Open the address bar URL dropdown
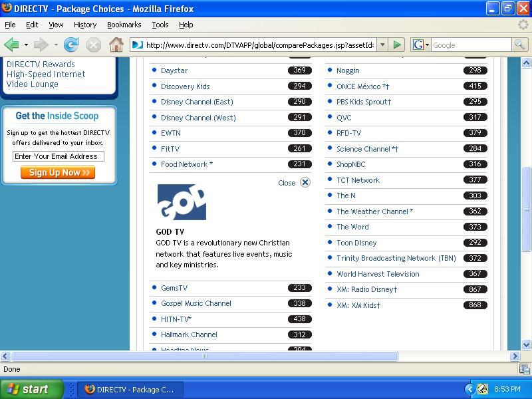 point(382,45)
